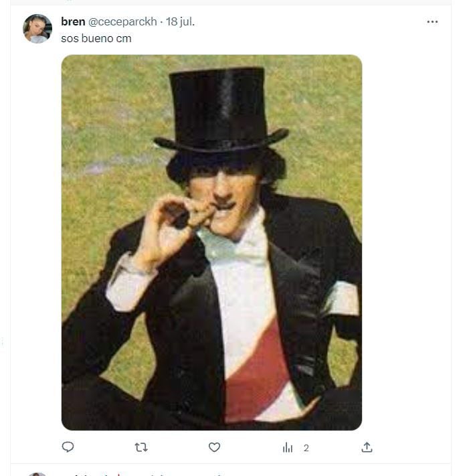Open the view analytics bar chart icon
Image resolution: width=471 pixels, height=476 pixels.
tap(288, 447)
